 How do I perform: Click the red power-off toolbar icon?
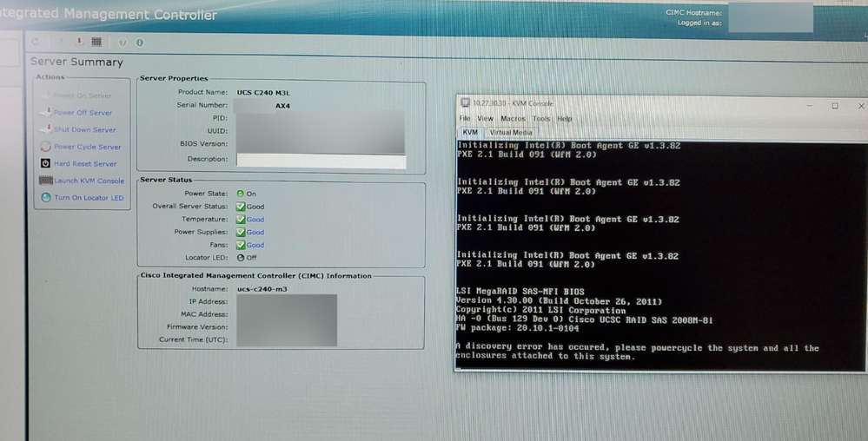tap(79, 42)
